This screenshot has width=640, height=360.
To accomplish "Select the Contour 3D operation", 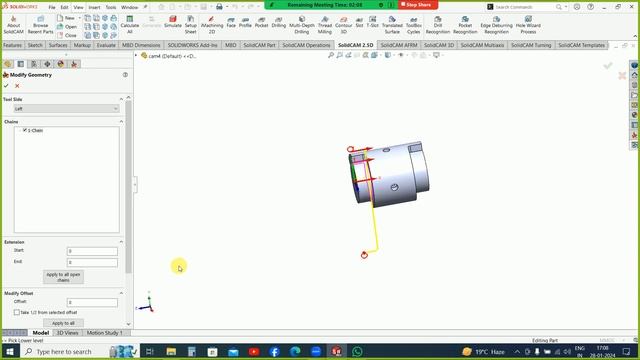I will coord(343,25).
